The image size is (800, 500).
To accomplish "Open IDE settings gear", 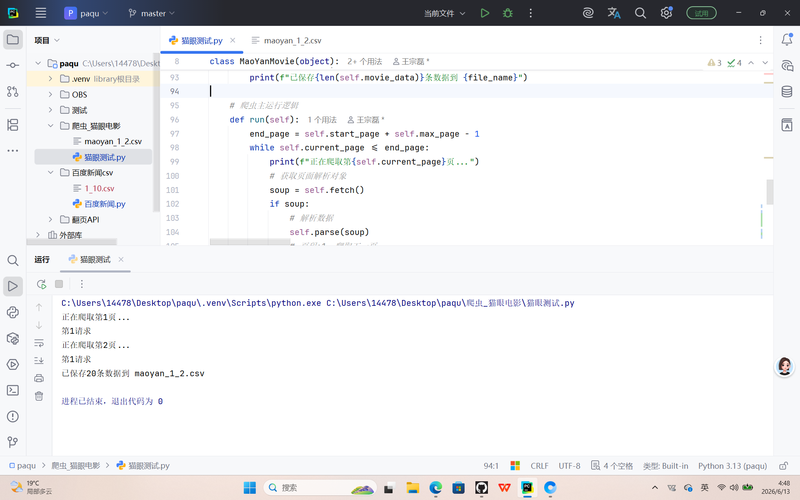I will pyautogui.click(x=666, y=13).
